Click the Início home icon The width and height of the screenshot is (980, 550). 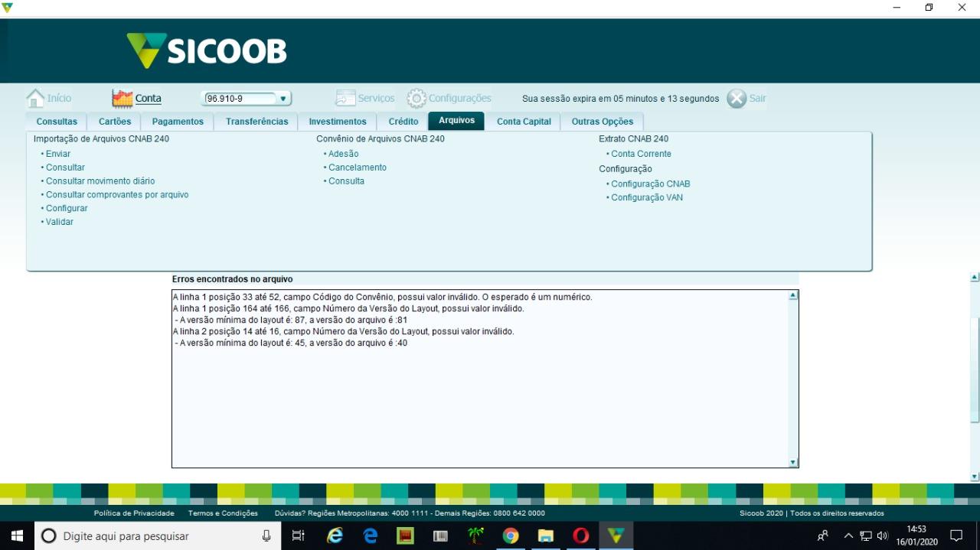tap(35, 98)
